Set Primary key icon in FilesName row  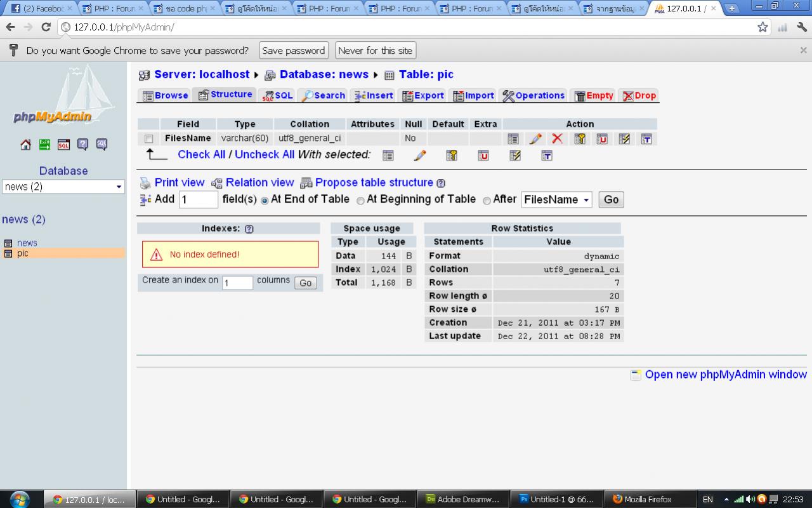580,138
